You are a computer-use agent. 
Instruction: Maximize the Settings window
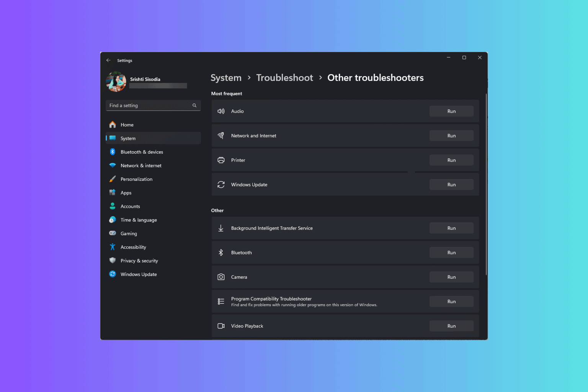(x=464, y=57)
